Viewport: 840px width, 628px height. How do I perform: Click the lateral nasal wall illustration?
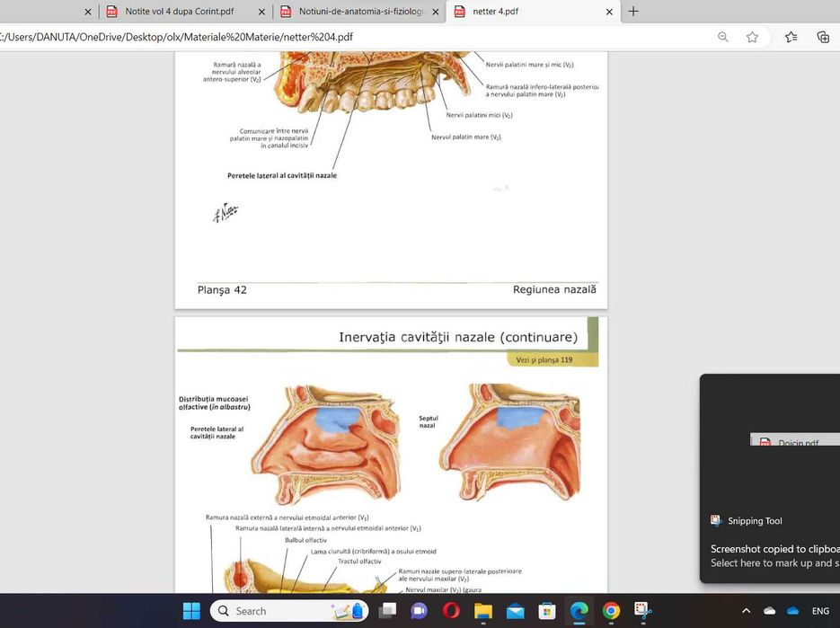[326, 445]
